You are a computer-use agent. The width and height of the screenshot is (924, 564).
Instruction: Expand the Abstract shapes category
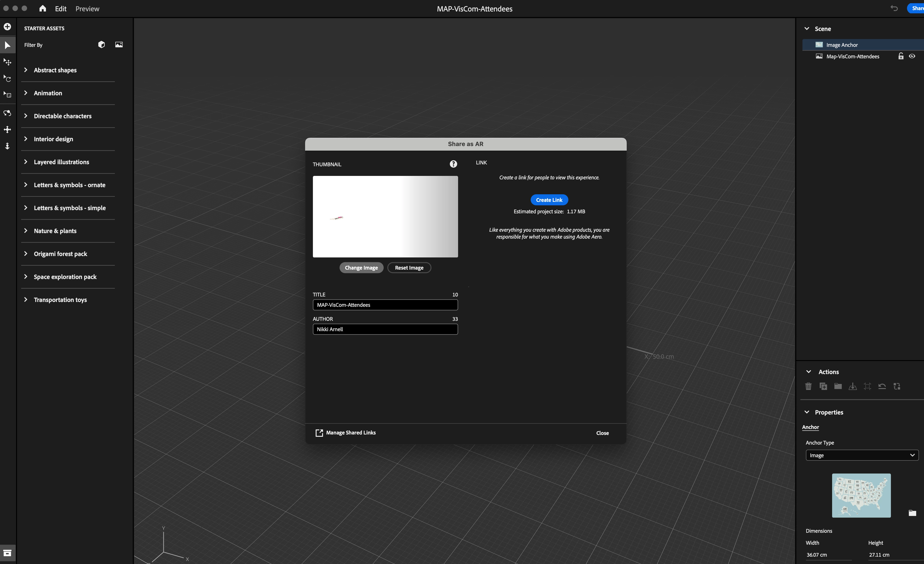[x=55, y=70]
